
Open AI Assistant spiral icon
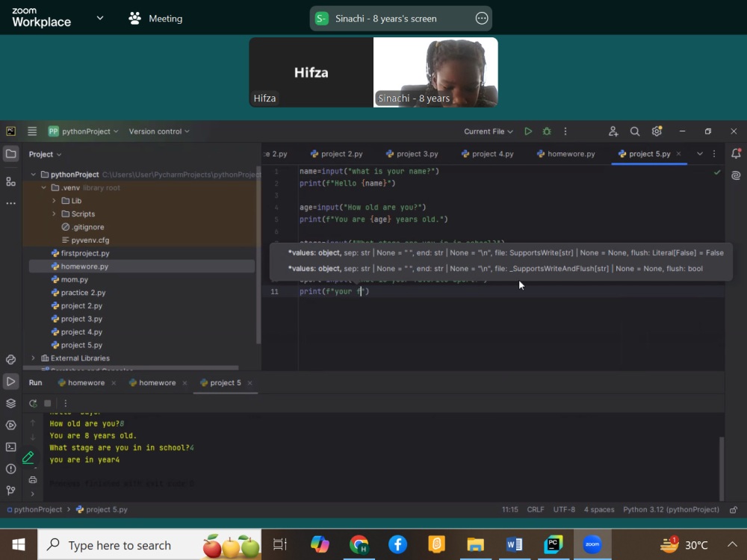[736, 175]
